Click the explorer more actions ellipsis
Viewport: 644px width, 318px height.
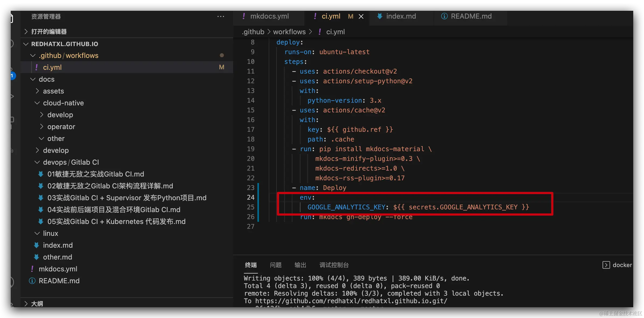pyautogui.click(x=220, y=16)
